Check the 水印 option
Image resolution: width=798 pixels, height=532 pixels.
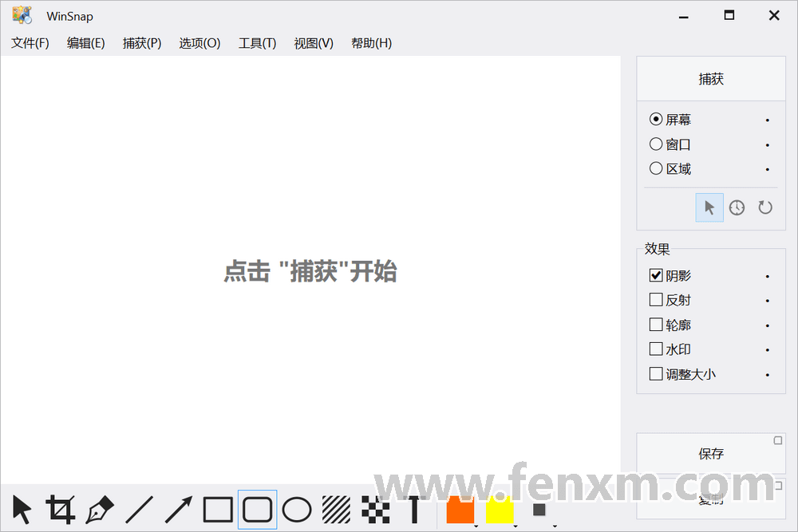(656, 349)
